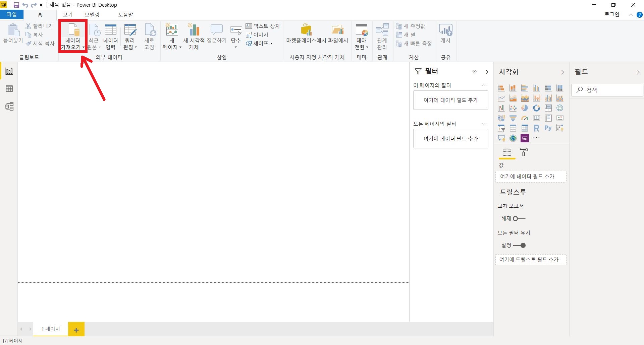The height and width of the screenshot is (345, 644).
Task: Open the 테마 전환 (Switch Theme) dropdown
Action: click(362, 44)
